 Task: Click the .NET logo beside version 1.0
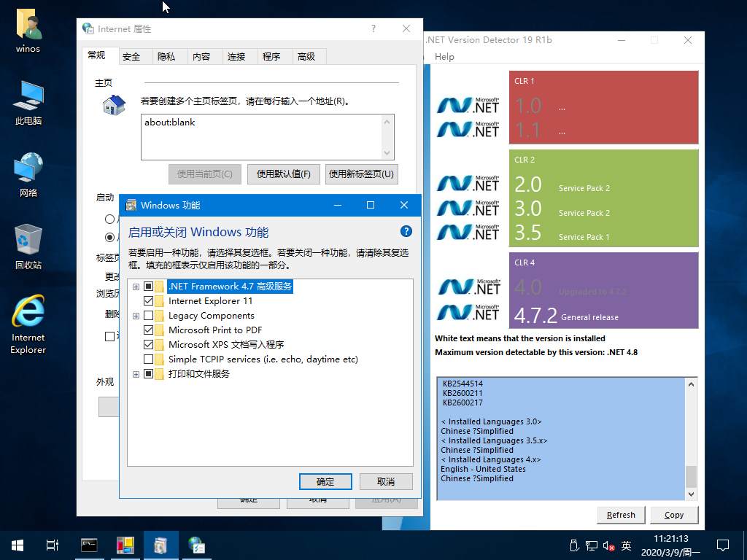pyautogui.click(x=468, y=105)
